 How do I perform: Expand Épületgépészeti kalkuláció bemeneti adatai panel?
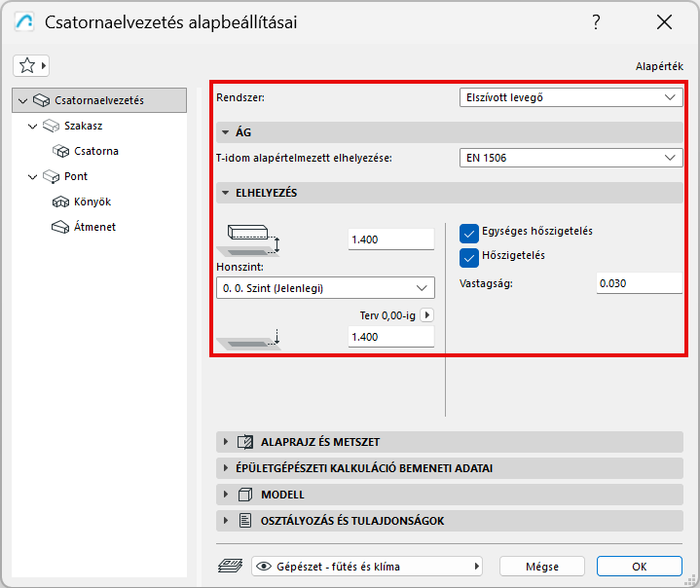[x=375, y=468]
